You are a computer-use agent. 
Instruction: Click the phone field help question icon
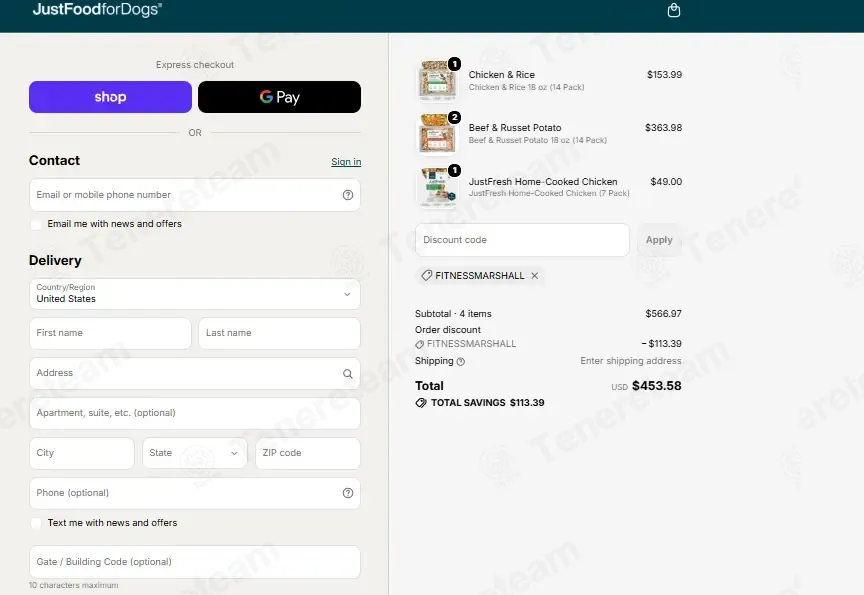(x=348, y=493)
